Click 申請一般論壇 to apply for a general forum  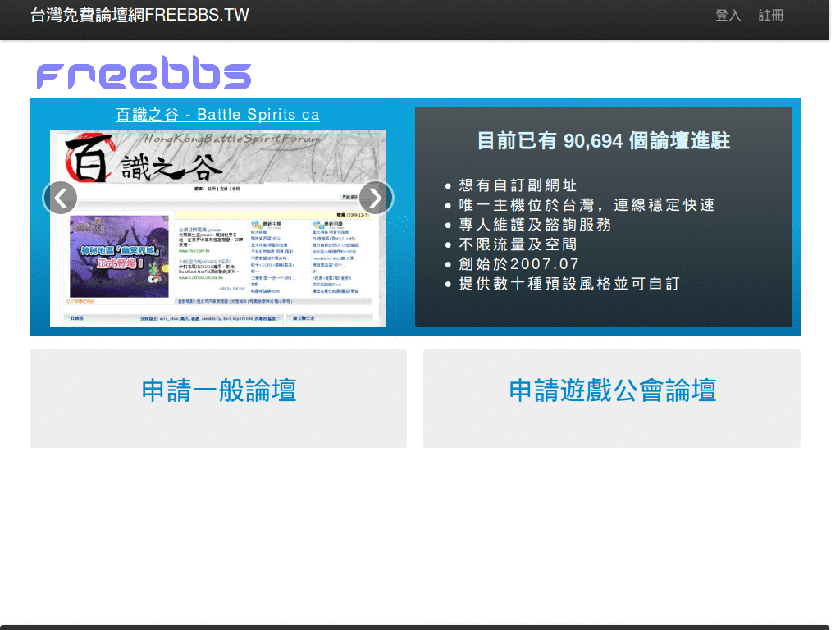click(218, 390)
